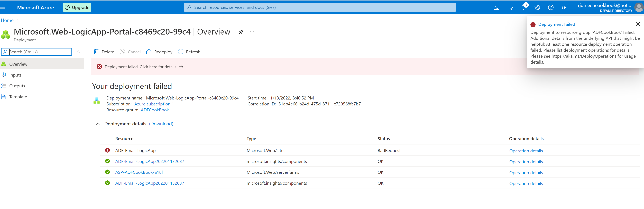Collapse the Deployment details section
Viewport: 644px width, 209px height.
tap(98, 124)
